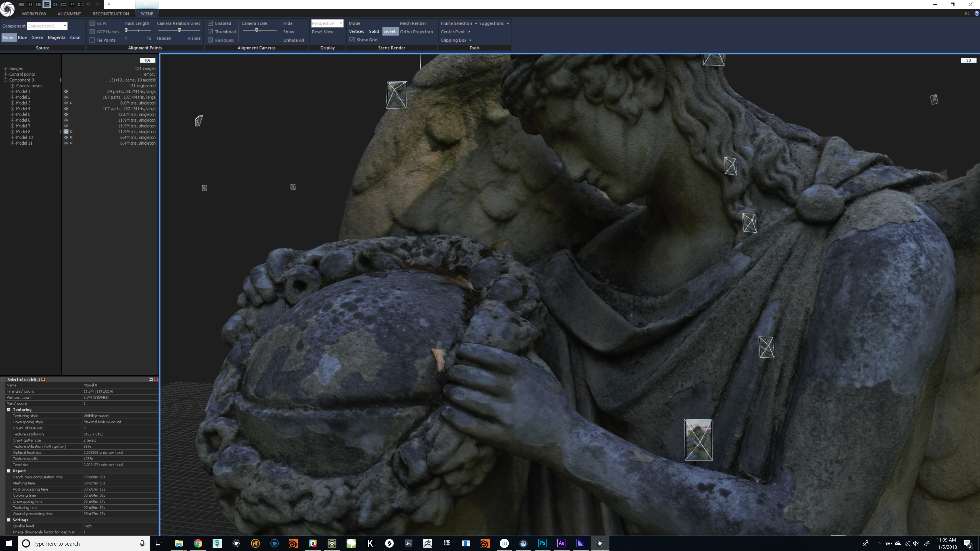Toggle the Residuals checkbox
980x551 pixels.
point(210,40)
